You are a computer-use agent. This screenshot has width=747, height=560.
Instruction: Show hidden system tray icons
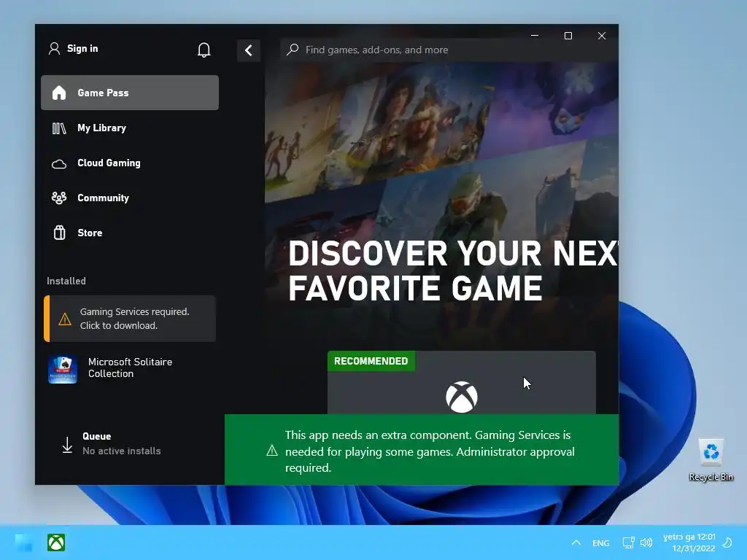(x=576, y=542)
